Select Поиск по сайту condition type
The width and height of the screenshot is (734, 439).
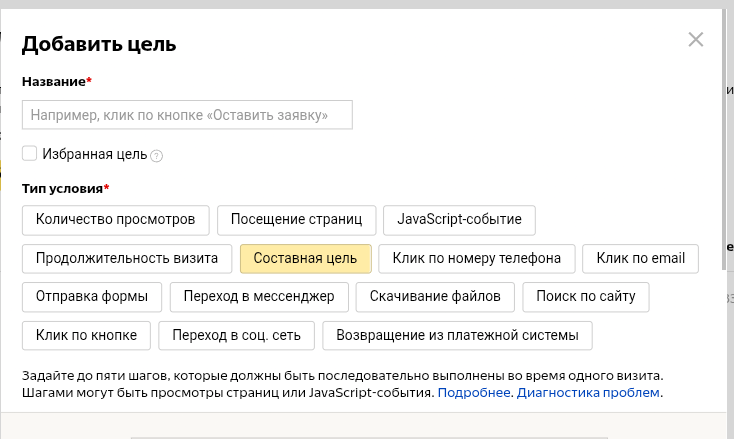click(x=586, y=297)
